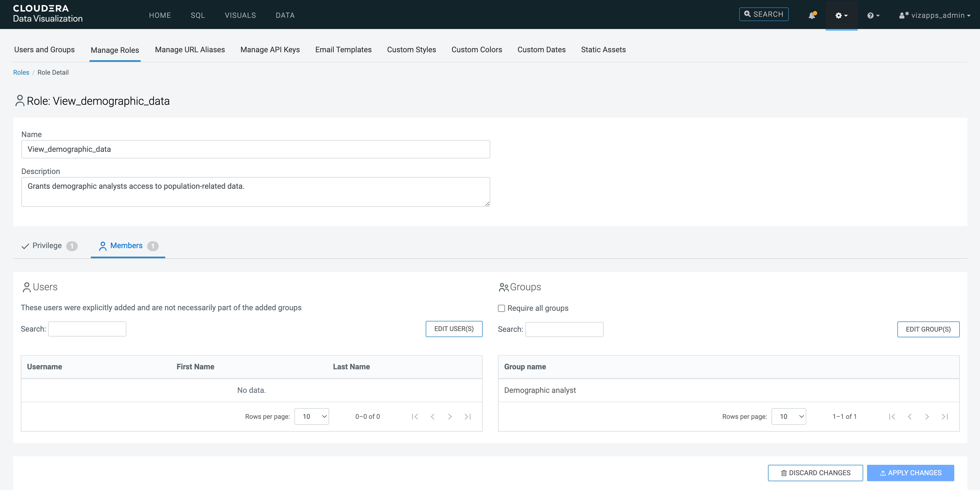Go to last page in Users table
Viewport: 980px width, 499px height.
click(x=468, y=416)
